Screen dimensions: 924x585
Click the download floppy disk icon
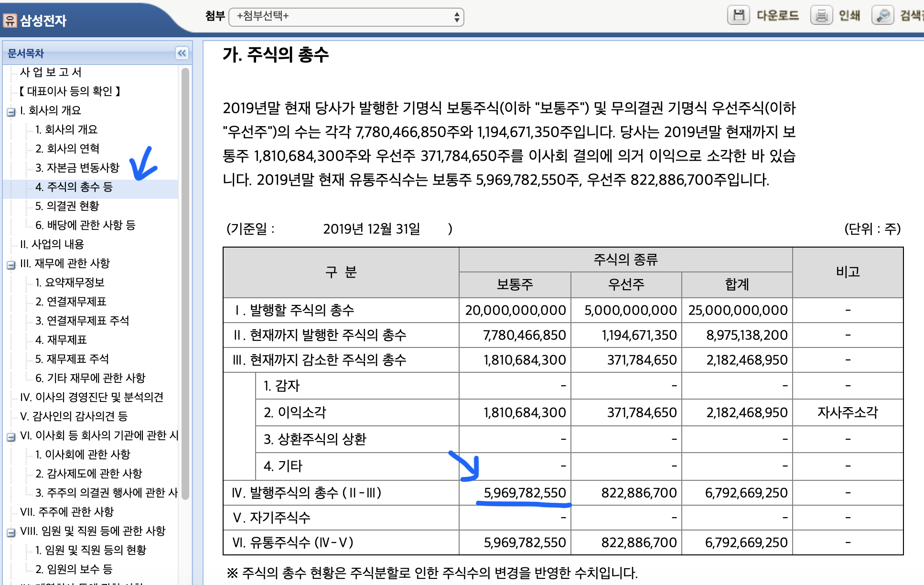[x=738, y=15]
